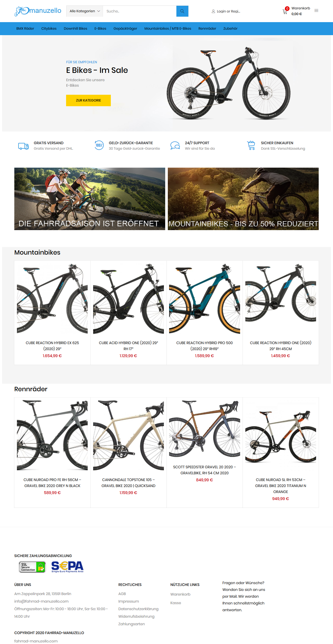The height and width of the screenshot is (644, 333).
Task: Open the Rennräder navigation item
Action: coord(207,29)
